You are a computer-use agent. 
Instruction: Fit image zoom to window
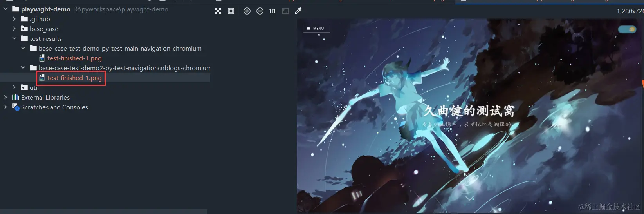coord(285,11)
